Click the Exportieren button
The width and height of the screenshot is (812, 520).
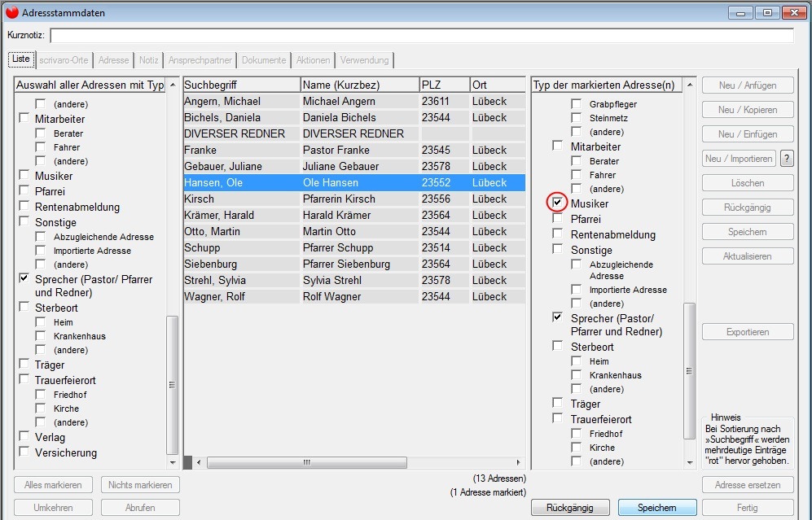pyautogui.click(x=748, y=332)
